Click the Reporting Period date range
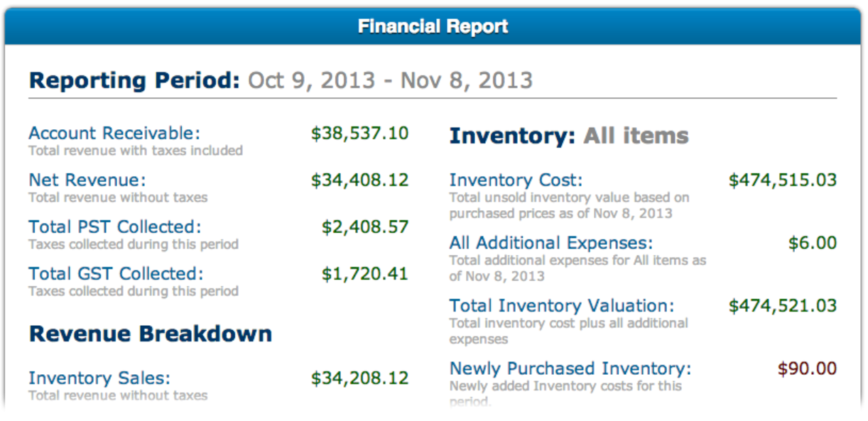The width and height of the screenshot is (868, 421). pyautogui.click(x=390, y=80)
